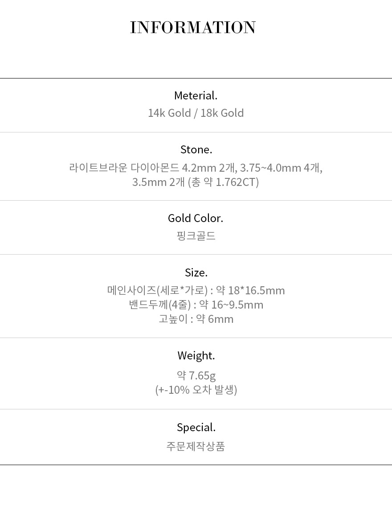Click the Size. section label
Image resolution: width=392 pixels, height=532 pixels.
(196, 272)
